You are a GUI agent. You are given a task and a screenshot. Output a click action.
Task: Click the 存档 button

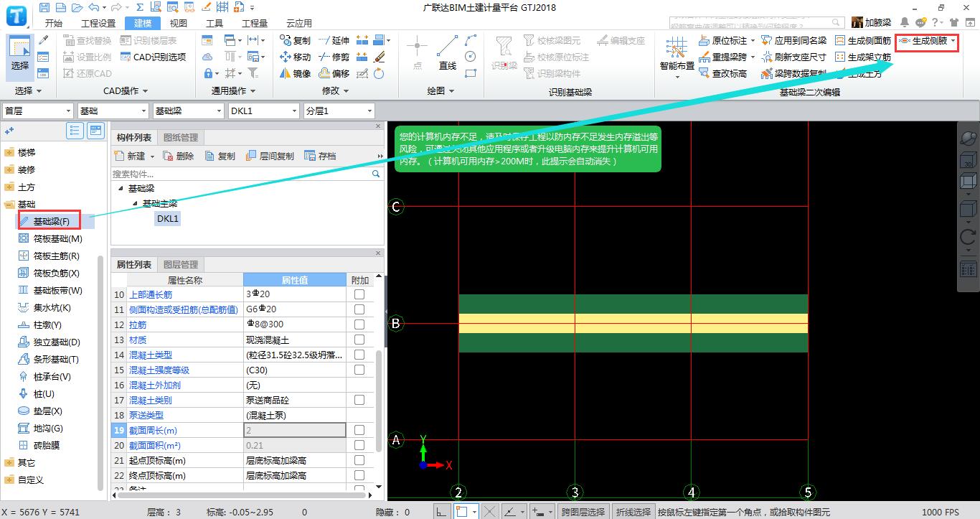320,156
